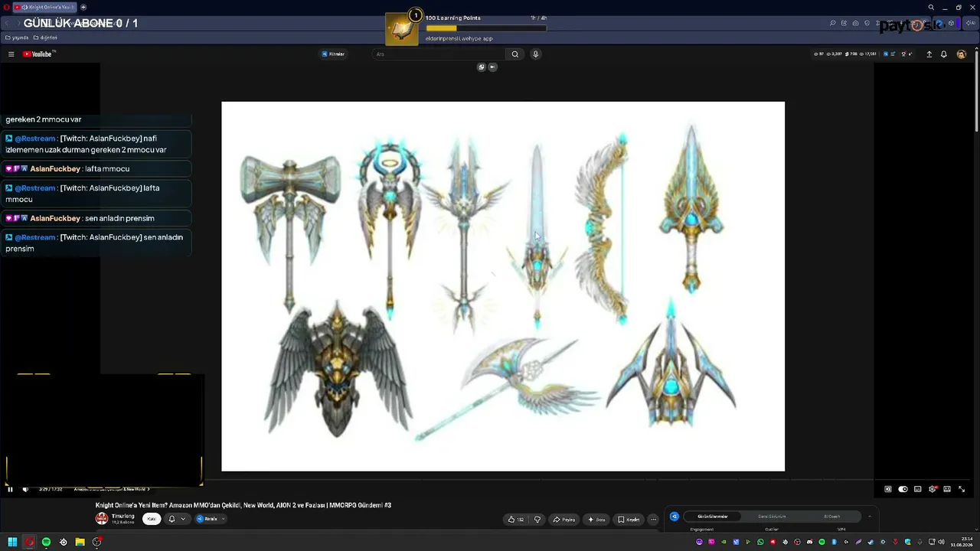Click the 100 Learning Points progress bar
The height and width of the screenshot is (551, 980).
pos(486,28)
